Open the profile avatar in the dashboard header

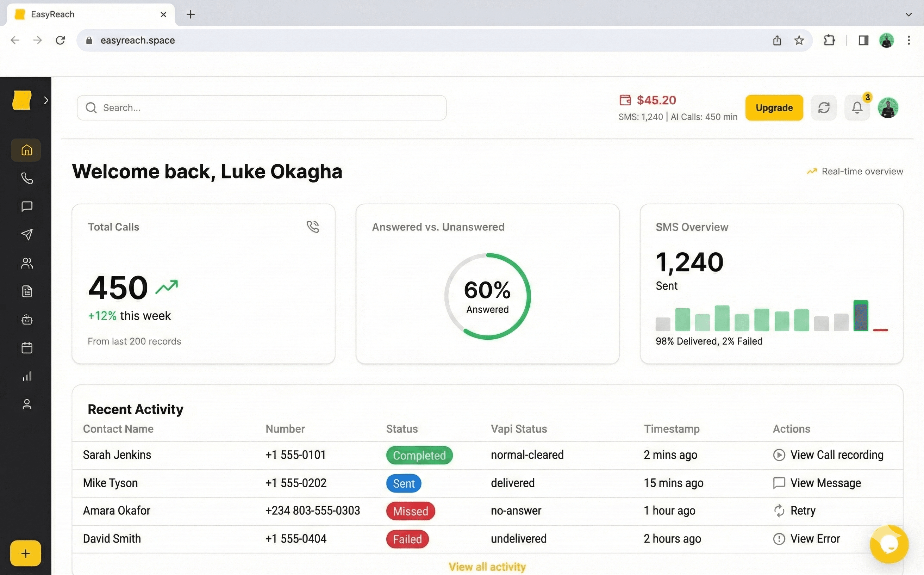click(x=887, y=107)
